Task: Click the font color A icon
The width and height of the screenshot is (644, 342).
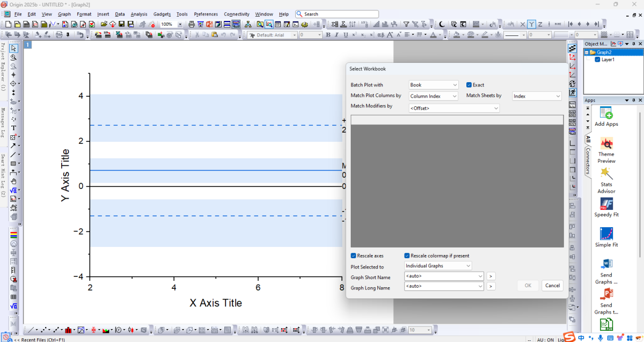Action: coord(432,35)
